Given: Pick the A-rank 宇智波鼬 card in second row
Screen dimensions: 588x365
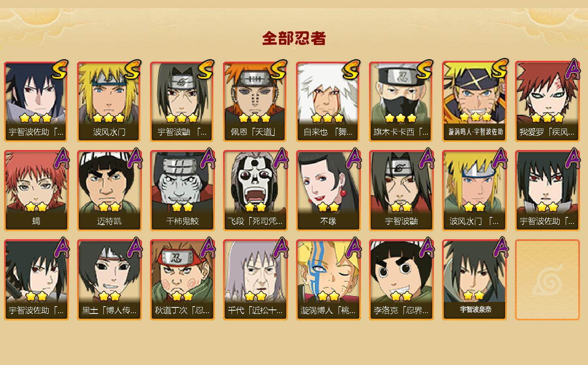Looking at the screenshot, I should 401,191.
